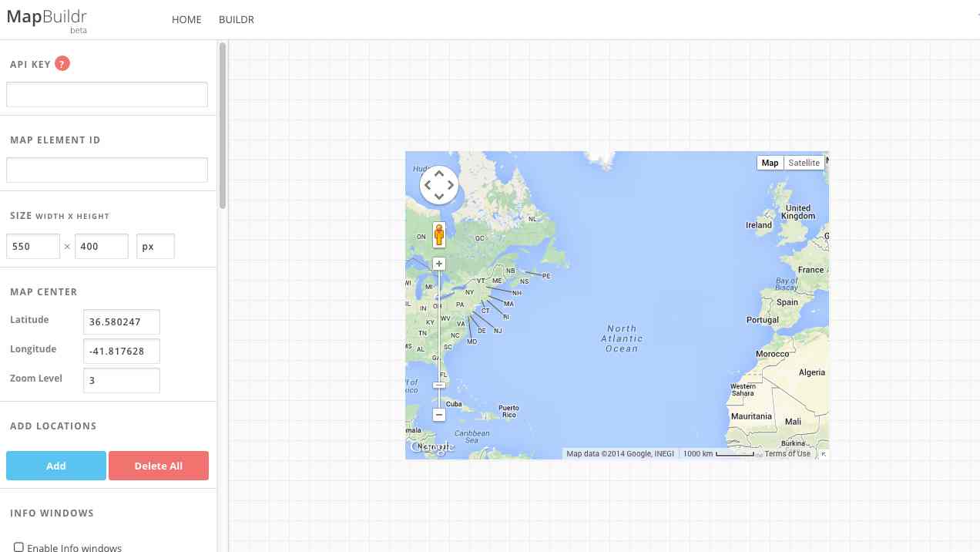The width and height of the screenshot is (980, 552).
Task: Click the red Delete All button
Action: click(159, 466)
